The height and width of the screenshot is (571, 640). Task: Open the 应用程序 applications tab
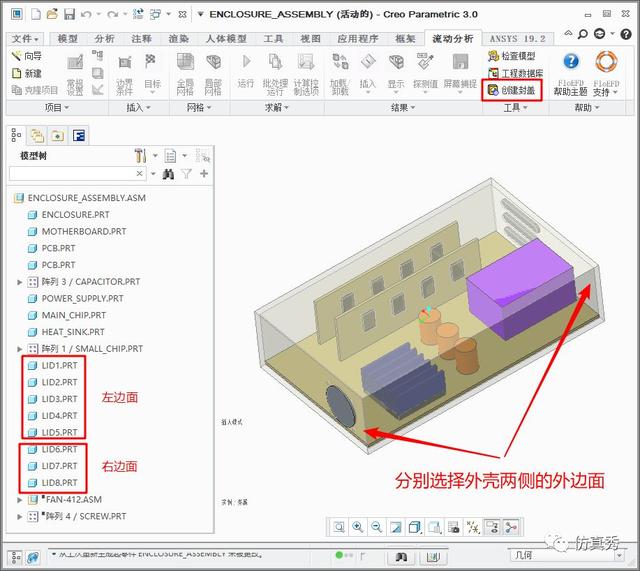click(358, 39)
